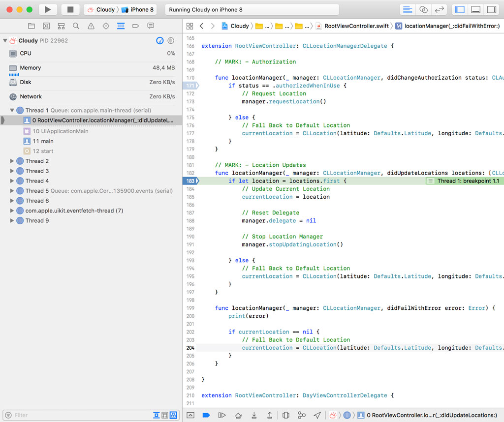Viewport: 504px width, 422px height.
Task: Open the Debug Memory Graph icon
Action: pos(302,415)
